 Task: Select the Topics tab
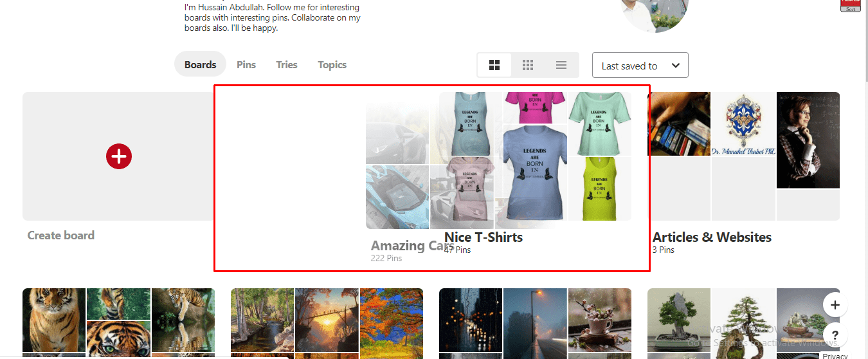[x=332, y=64]
